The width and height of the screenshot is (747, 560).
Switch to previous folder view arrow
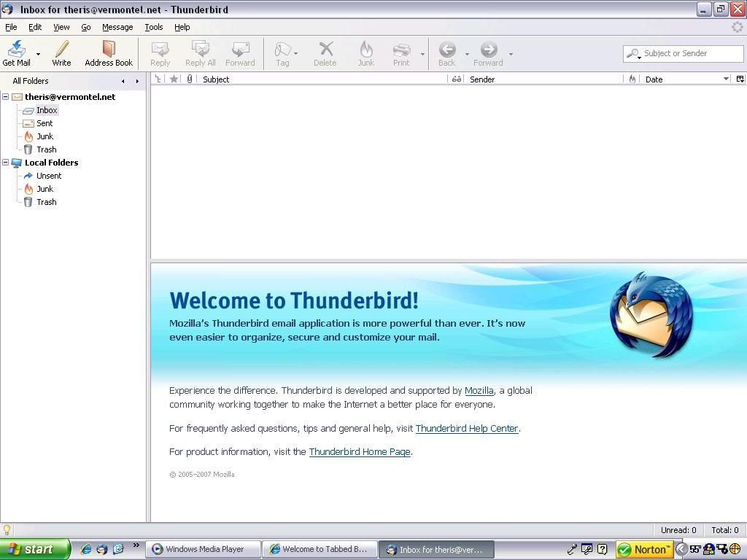(123, 81)
